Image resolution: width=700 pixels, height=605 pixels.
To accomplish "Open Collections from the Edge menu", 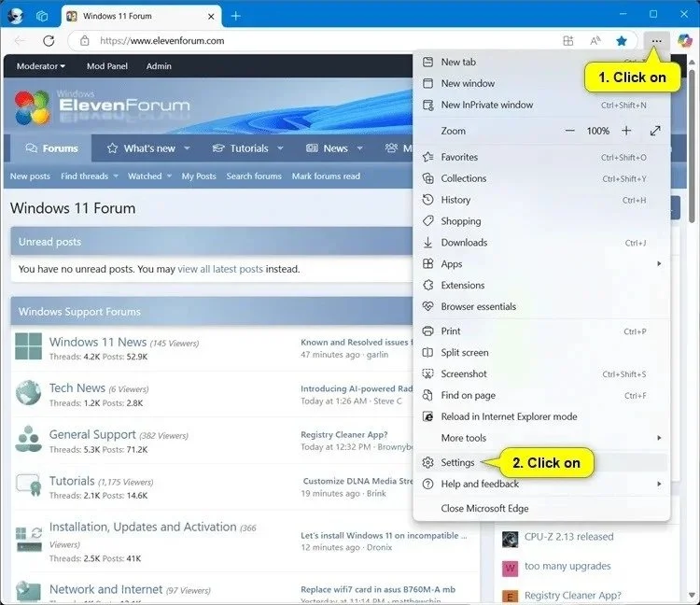I will (541, 178).
